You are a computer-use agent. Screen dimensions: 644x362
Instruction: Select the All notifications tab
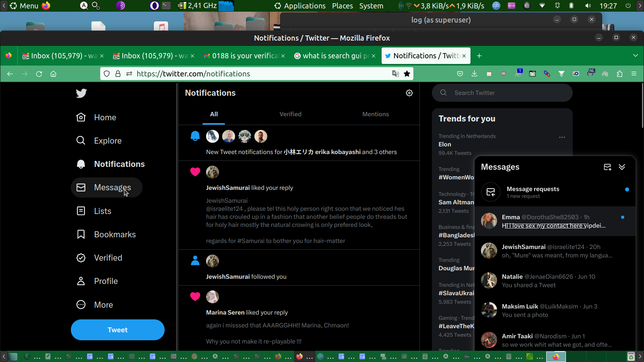point(214,114)
